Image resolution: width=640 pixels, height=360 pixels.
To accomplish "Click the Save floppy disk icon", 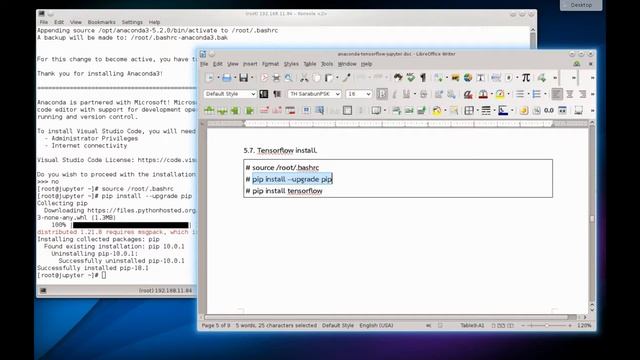I will [x=244, y=78].
